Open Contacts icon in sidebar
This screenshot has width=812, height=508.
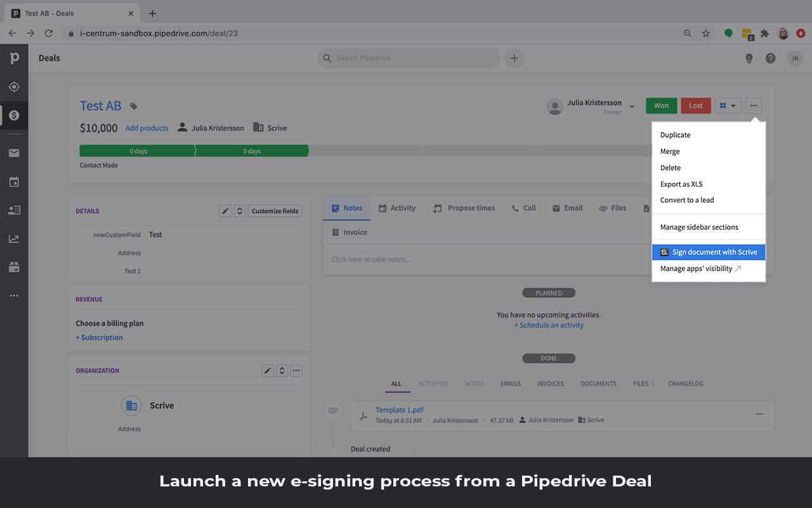(x=14, y=210)
